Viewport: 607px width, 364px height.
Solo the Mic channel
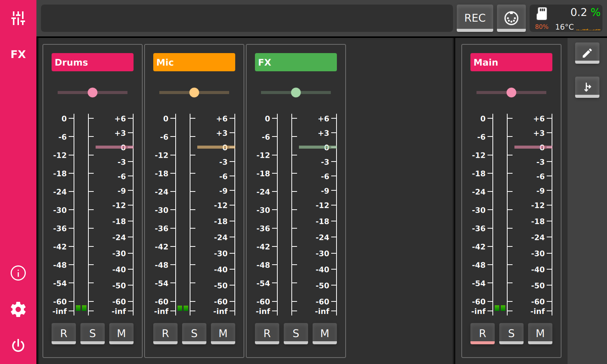point(194,334)
